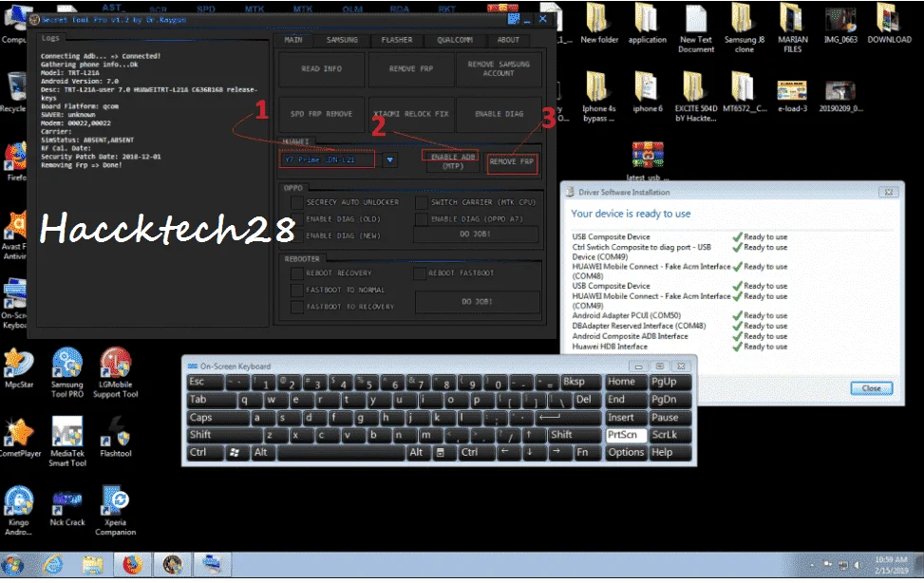Click the Windows Start orb
Viewport: 924px width, 583px height.
[x=13, y=566]
